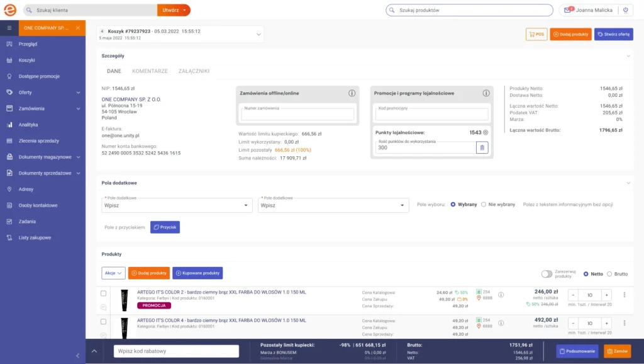Click the power logout icon

[x=625, y=10]
